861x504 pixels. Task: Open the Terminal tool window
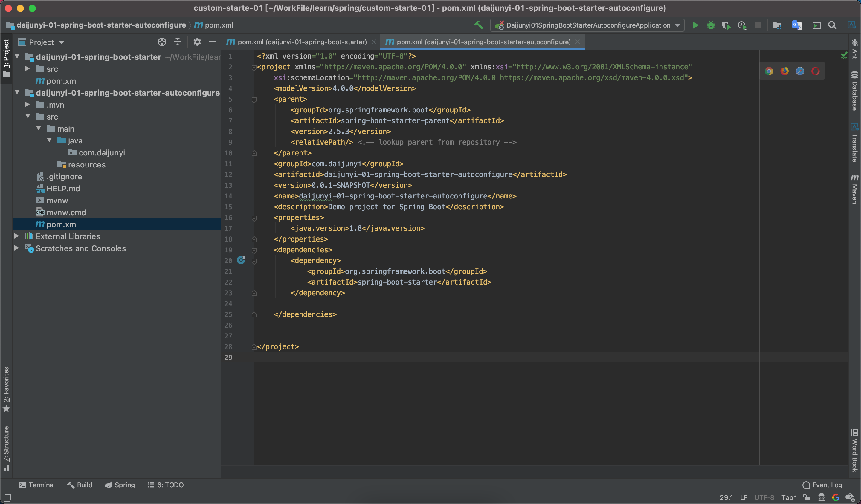click(x=37, y=485)
